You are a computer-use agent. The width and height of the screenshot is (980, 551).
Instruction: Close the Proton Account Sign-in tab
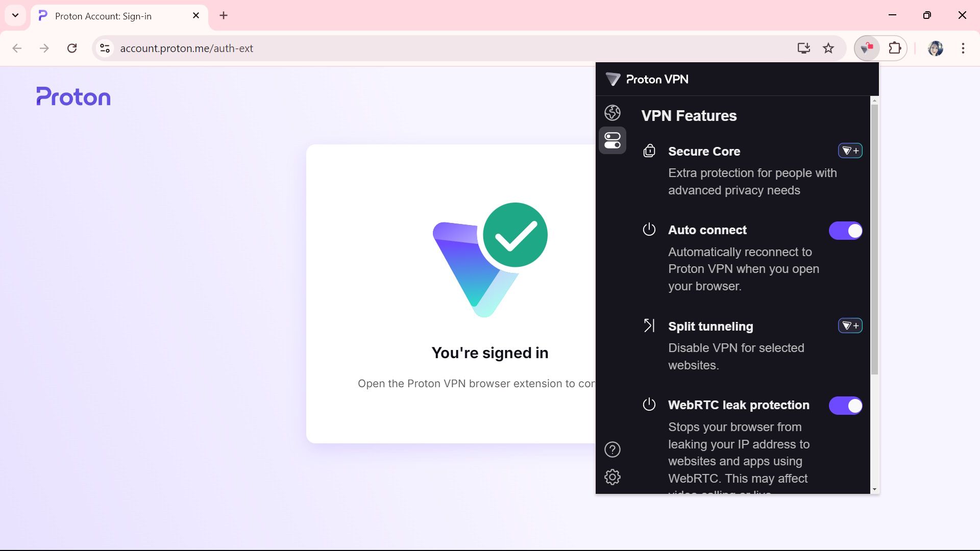point(196,16)
